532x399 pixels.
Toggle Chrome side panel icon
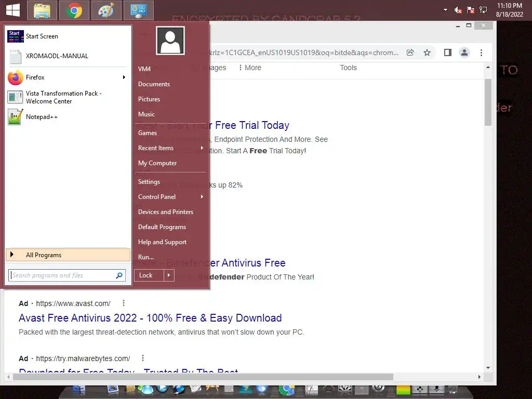coord(447,52)
